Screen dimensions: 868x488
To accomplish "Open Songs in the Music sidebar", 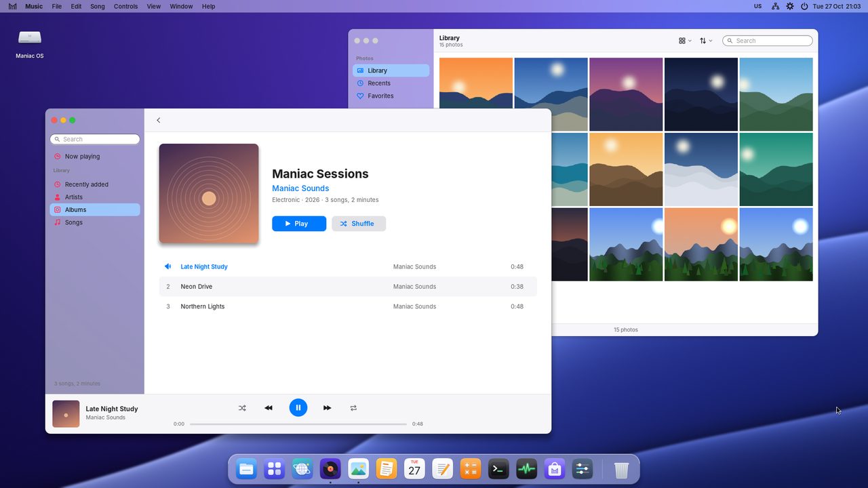I will tap(95, 222).
